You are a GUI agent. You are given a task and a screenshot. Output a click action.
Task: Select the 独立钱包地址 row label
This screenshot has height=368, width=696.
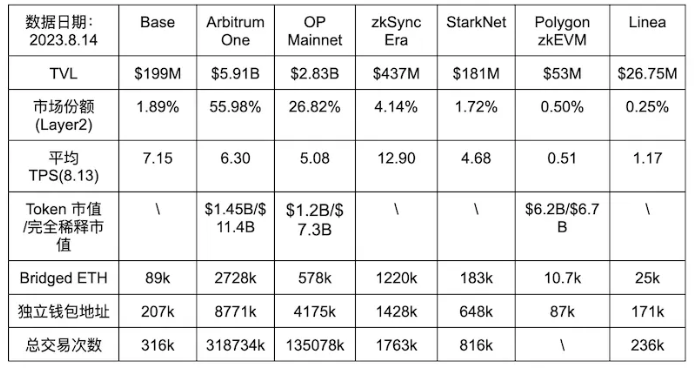pyautogui.click(x=63, y=312)
